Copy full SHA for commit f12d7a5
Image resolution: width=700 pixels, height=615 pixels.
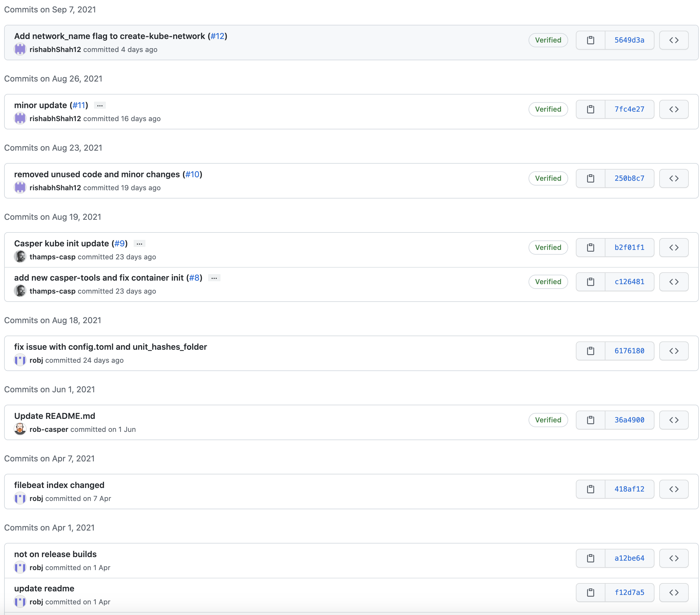point(590,593)
